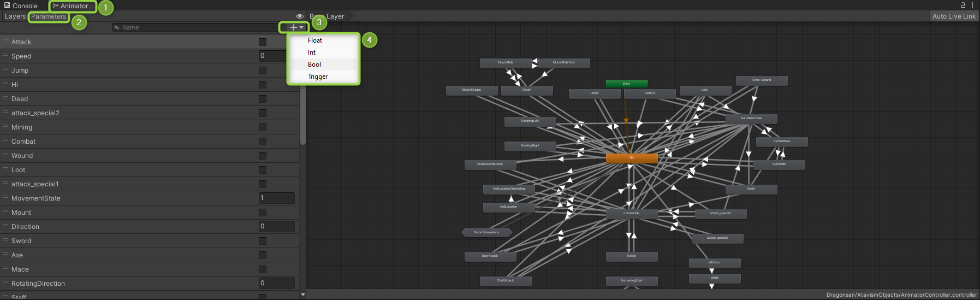The image size is (980, 300).
Task: Choose Bool from the parameter type menu
Action: point(314,64)
